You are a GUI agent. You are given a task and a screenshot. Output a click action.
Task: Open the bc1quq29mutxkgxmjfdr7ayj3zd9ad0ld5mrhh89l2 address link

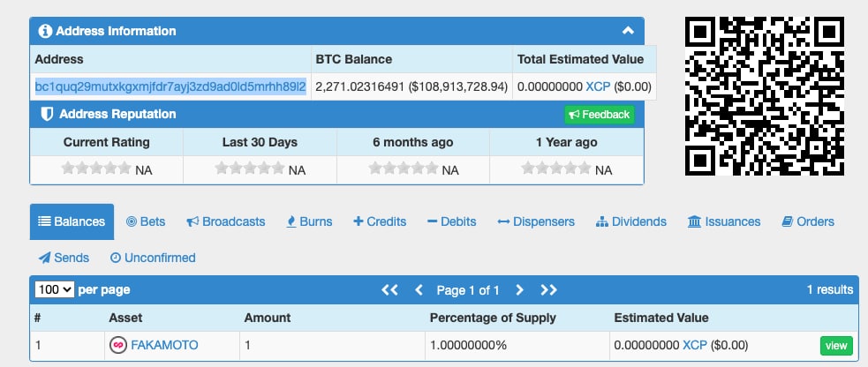170,86
